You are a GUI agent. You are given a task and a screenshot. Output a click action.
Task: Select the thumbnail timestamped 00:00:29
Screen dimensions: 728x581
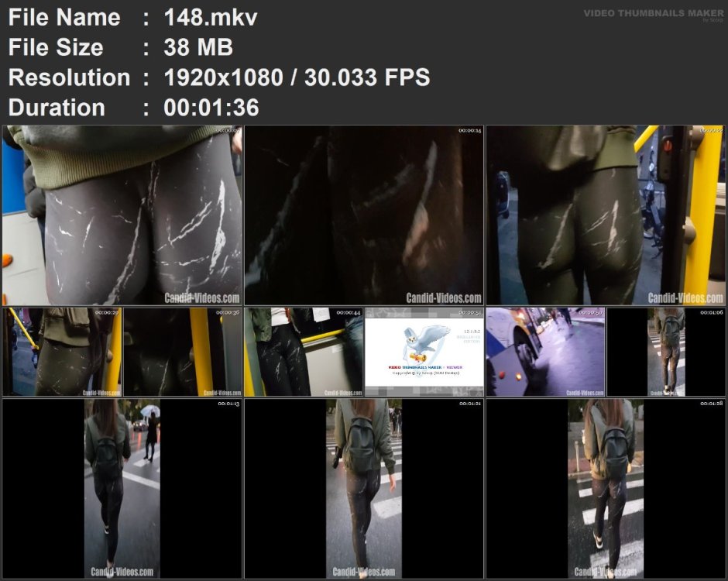coord(62,352)
